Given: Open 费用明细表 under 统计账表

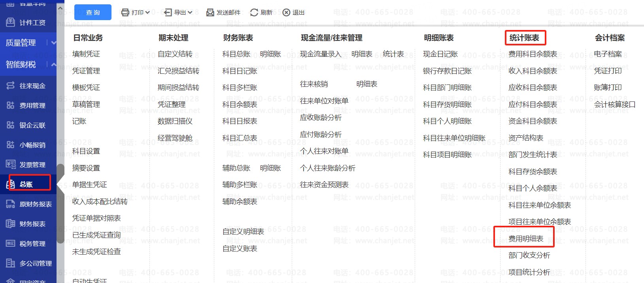Looking at the screenshot, I should tap(526, 238).
